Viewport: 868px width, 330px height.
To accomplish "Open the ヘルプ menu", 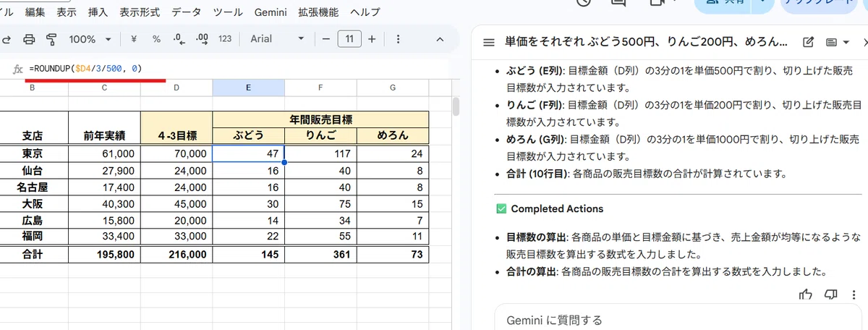I will pyautogui.click(x=365, y=13).
